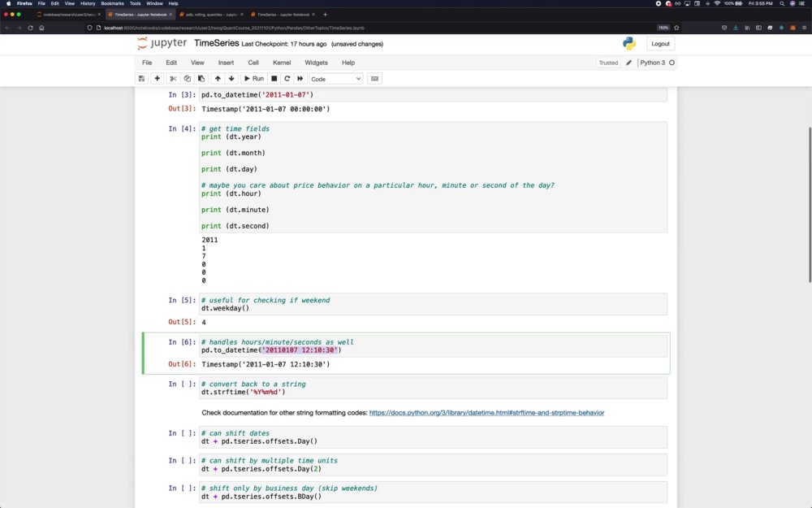Move selected cell up arrow

(x=218, y=79)
